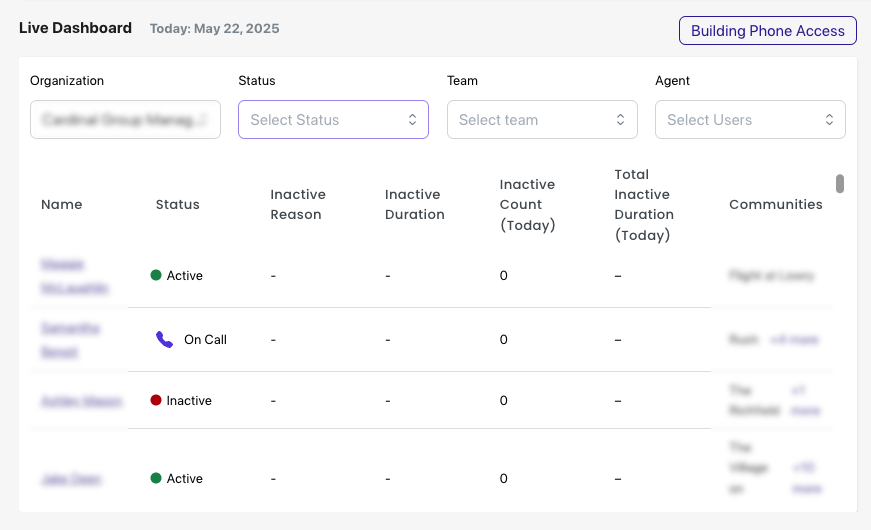Image resolution: width=871 pixels, height=530 pixels.
Task: Click the Live Dashboard title
Action: tap(76, 28)
